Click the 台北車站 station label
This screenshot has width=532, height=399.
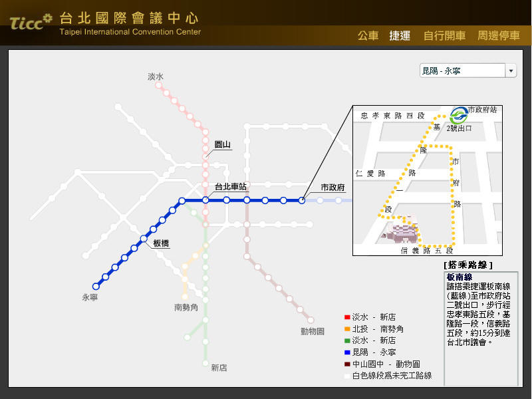tap(231, 186)
